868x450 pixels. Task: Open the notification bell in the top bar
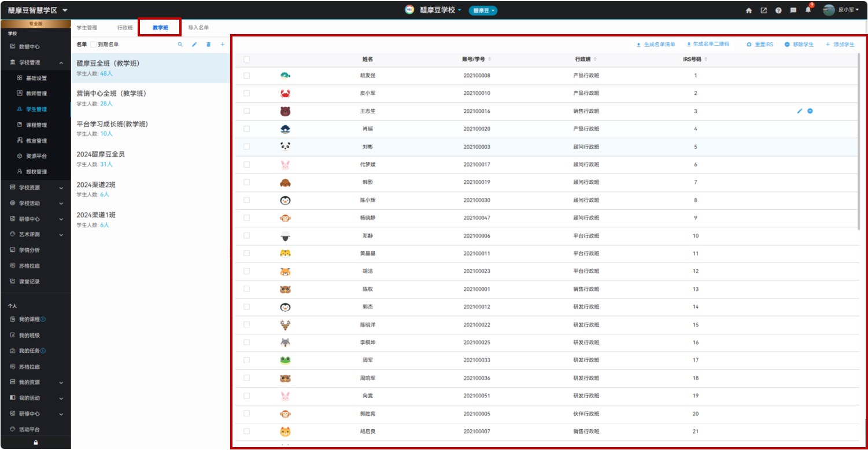(x=808, y=10)
